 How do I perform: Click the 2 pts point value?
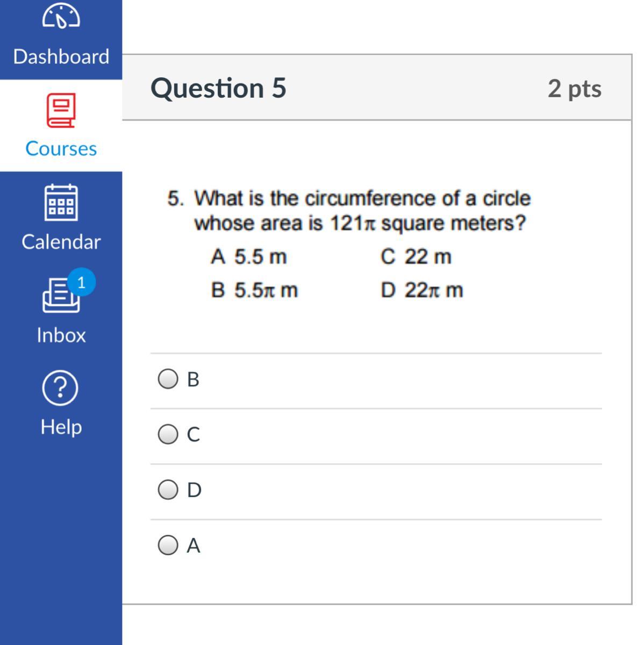click(574, 88)
